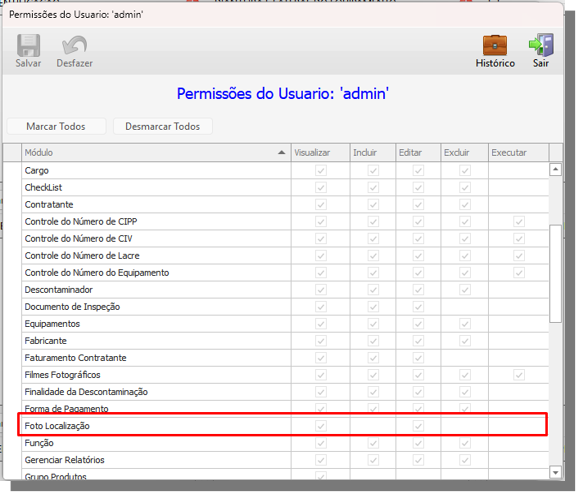576x492 pixels.
Task: Click the Incluir column header
Action: coord(373,152)
